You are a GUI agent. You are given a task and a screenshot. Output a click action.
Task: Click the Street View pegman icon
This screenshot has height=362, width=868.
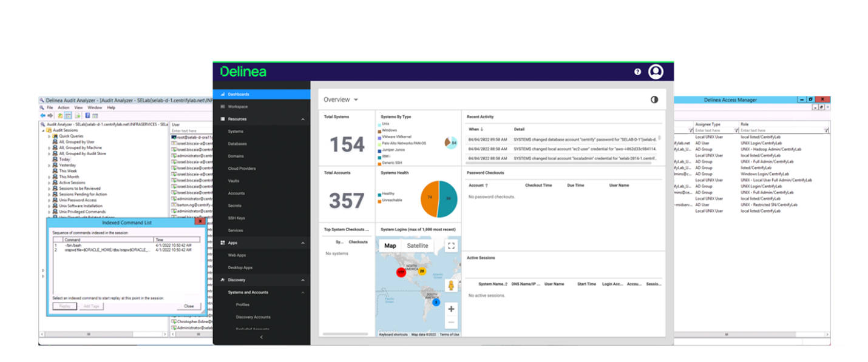(451, 285)
